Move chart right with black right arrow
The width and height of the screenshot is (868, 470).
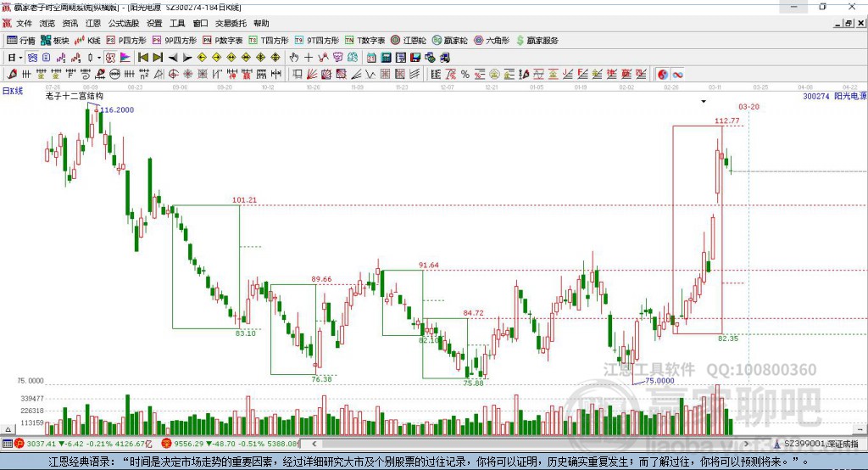(187, 58)
